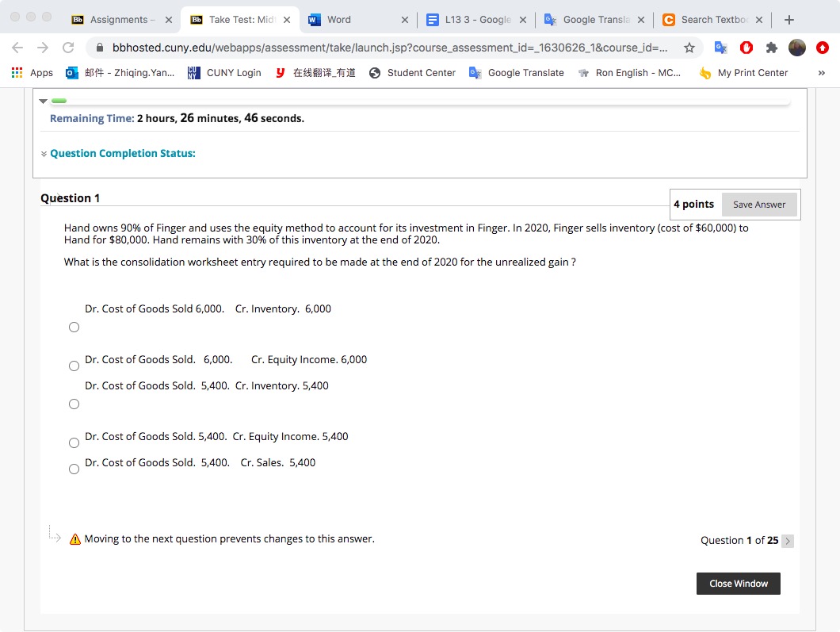Click the Save Answer button
The height and width of the screenshot is (632, 840).
(x=758, y=204)
